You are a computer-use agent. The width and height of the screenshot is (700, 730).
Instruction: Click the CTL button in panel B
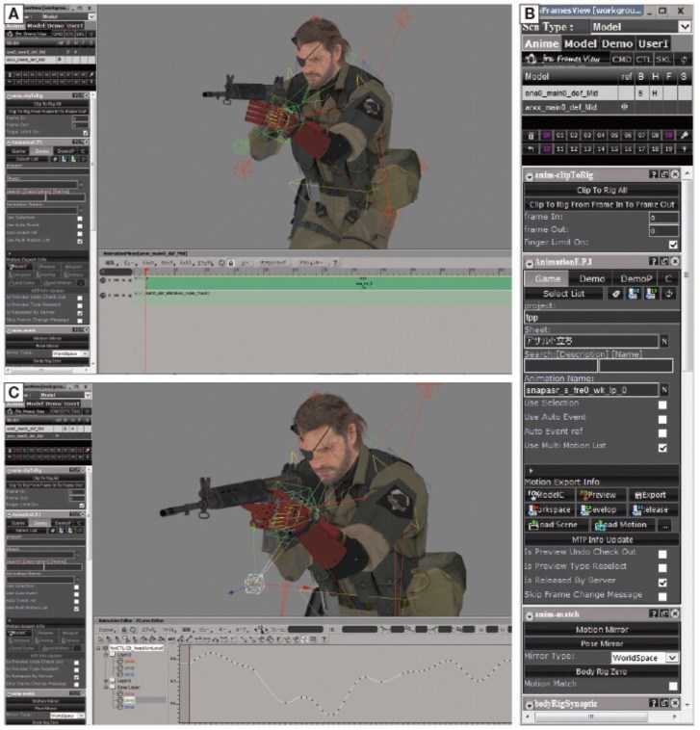point(643,59)
